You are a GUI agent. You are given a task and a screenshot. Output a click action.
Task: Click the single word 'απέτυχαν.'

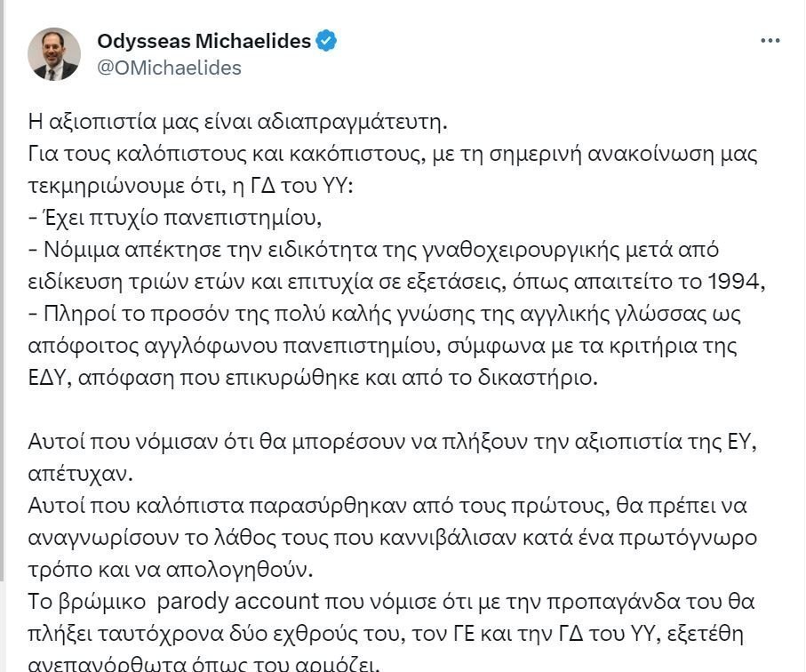tap(81, 474)
